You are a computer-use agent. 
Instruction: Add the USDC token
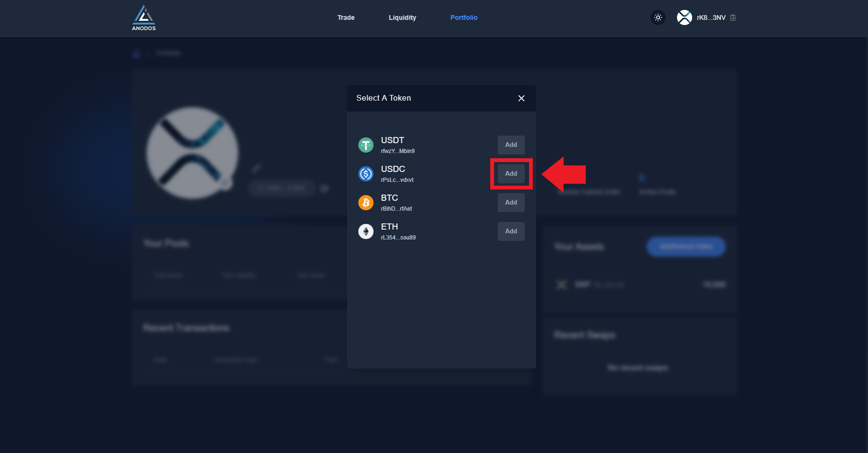(511, 174)
